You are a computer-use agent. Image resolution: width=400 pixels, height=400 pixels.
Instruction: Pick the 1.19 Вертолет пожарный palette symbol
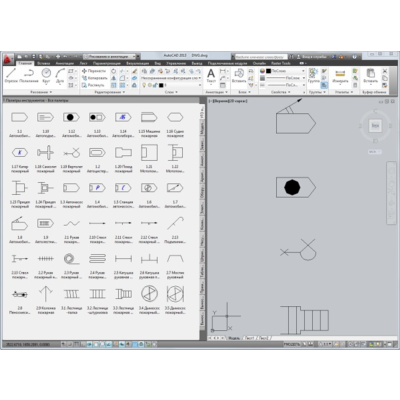point(71,158)
